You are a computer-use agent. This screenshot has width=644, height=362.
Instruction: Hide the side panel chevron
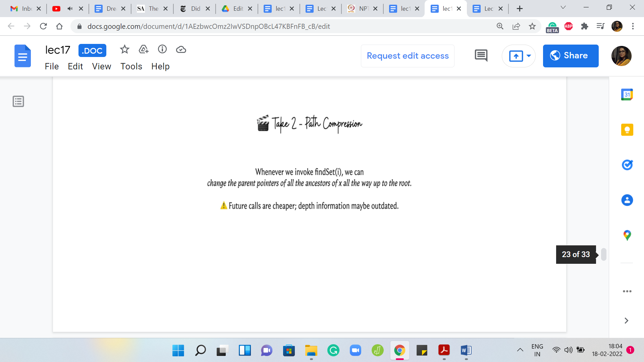626,321
